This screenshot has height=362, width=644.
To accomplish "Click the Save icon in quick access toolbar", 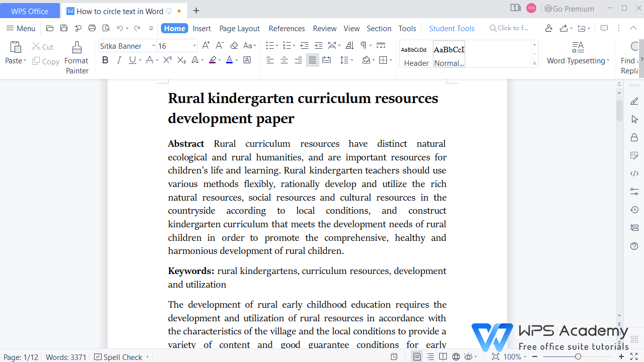I will (64, 29).
